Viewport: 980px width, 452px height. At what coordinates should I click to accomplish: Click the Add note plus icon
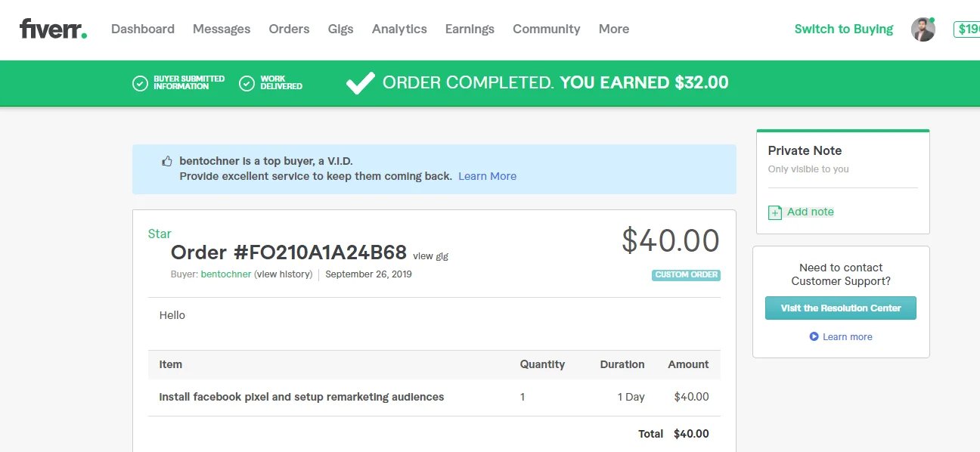click(x=775, y=212)
